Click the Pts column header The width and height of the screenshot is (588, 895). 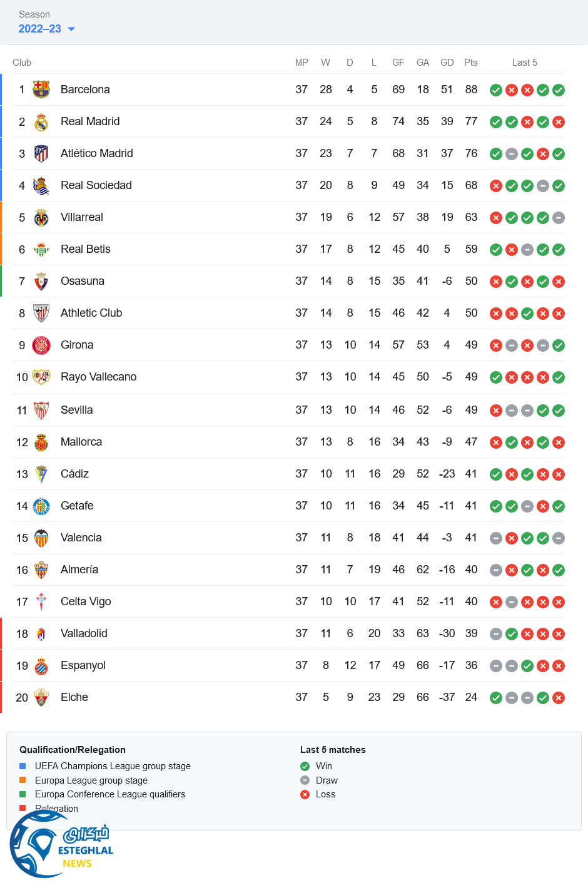pos(471,63)
